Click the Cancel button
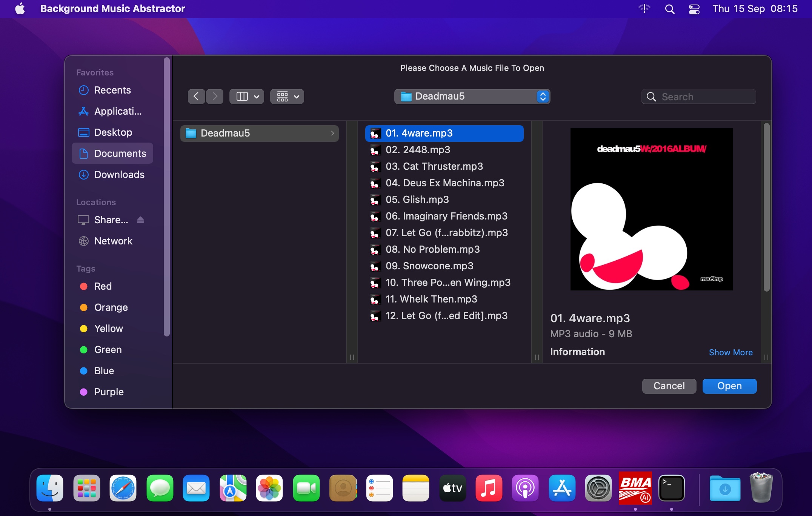Image resolution: width=812 pixels, height=516 pixels. coord(669,386)
